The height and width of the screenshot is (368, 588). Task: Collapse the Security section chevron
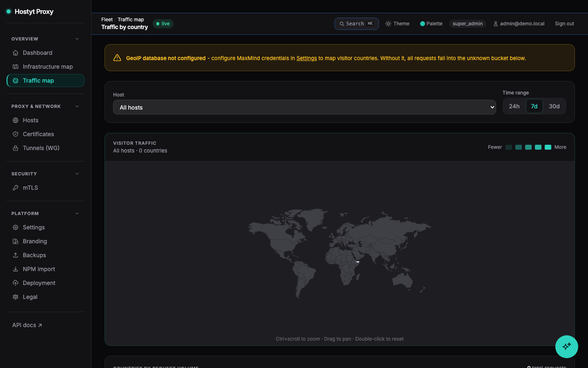point(77,174)
